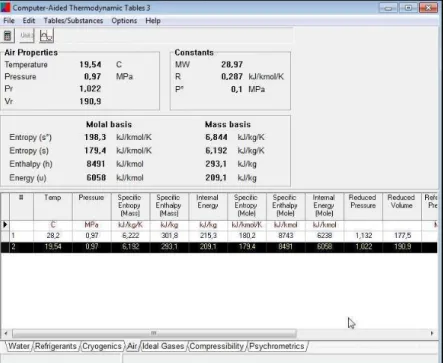Click molal enthalpy value 8491 in panel
The width and height of the screenshot is (443, 363).
(96, 164)
